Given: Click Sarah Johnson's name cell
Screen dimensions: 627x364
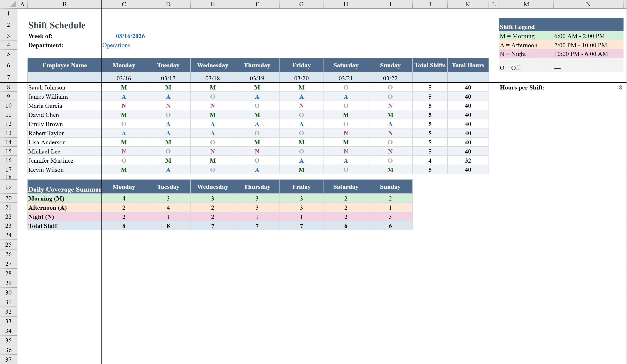Looking at the screenshot, I should [x=47, y=87].
